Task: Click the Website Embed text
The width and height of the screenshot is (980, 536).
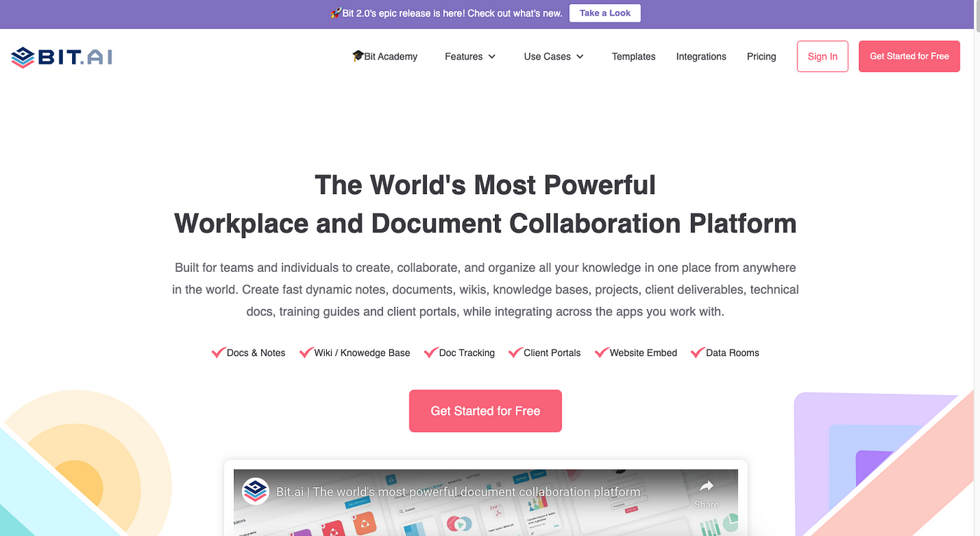Action: tap(643, 353)
